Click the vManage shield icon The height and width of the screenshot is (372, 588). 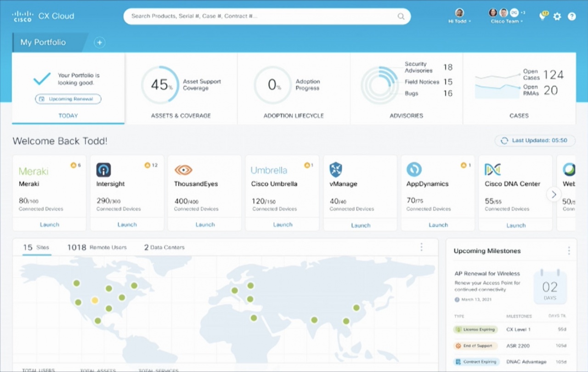pos(336,170)
